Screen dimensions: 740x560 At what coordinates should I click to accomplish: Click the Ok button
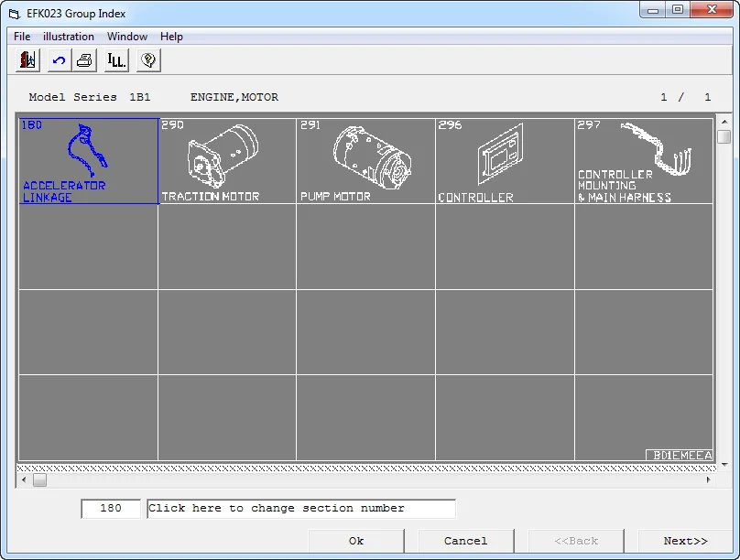(356, 541)
